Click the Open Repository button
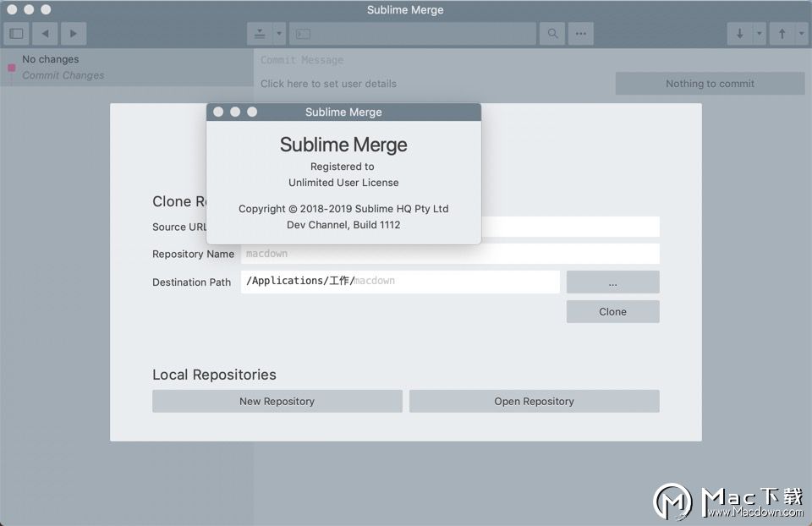 point(534,401)
